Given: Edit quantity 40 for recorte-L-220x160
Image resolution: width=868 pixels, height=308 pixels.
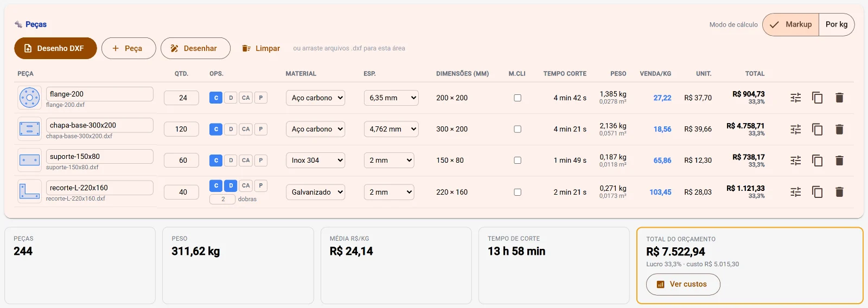Looking at the screenshot, I should 181,192.
